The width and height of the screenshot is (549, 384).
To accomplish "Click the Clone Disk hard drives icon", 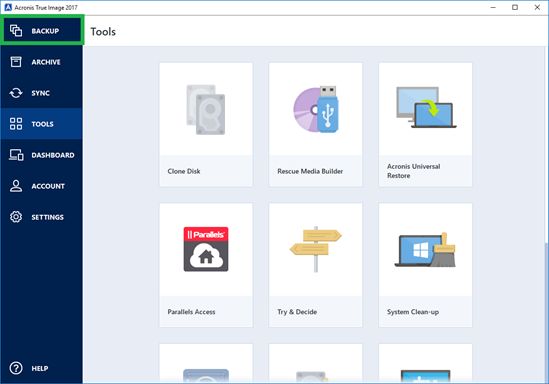I will 206,110.
